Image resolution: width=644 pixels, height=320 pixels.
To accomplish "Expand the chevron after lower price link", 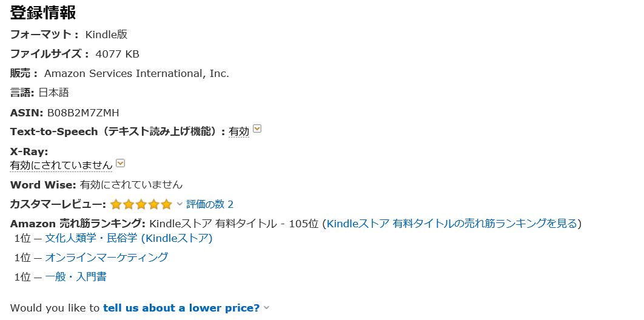I will 266,308.
